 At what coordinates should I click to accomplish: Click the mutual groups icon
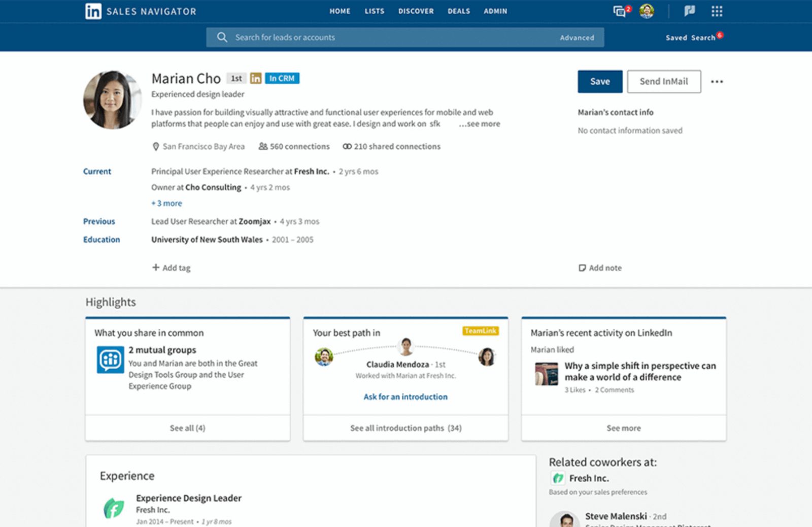point(110,359)
